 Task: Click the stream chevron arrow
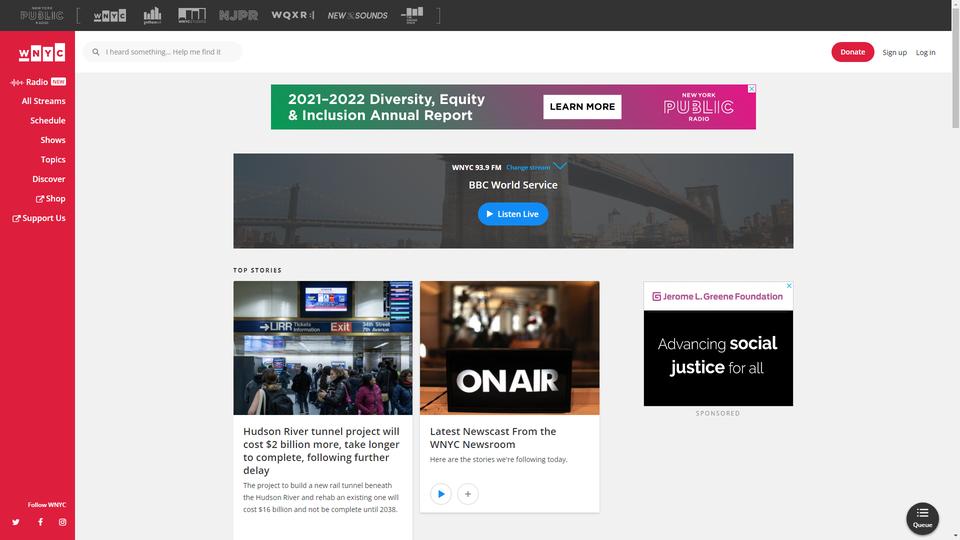point(560,167)
